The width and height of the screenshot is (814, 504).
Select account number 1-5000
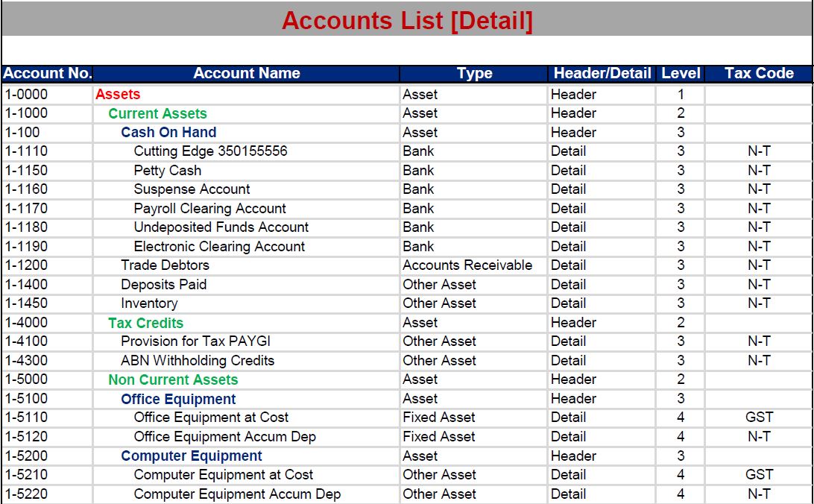pos(26,379)
